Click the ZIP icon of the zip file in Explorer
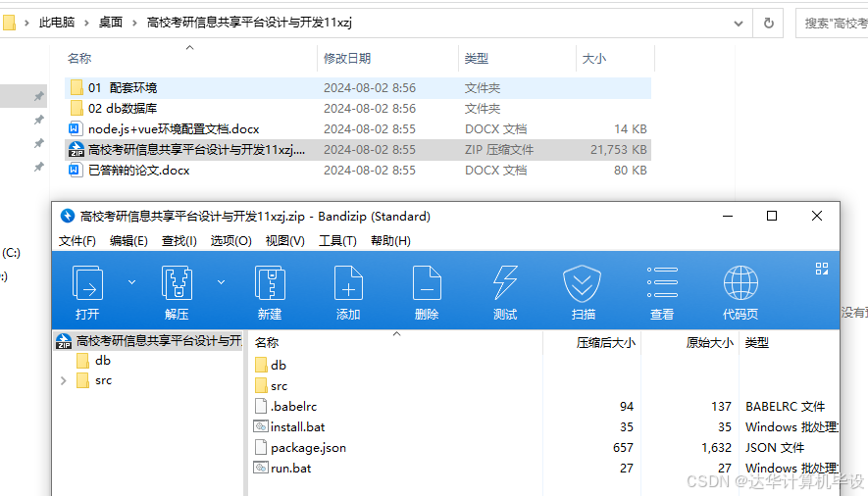Image resolution: width=868 pixels, height=496 pixels. point(76,149)
